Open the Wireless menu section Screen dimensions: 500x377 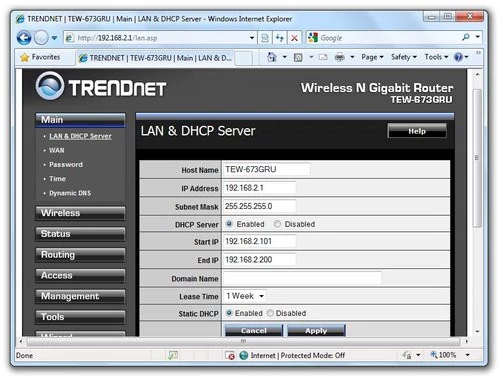80,213
